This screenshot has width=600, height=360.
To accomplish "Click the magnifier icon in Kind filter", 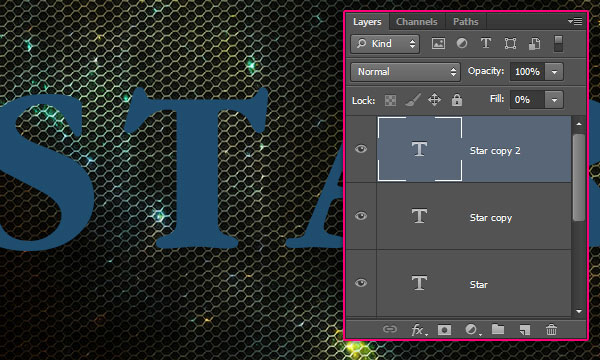I will pos(362,43).
